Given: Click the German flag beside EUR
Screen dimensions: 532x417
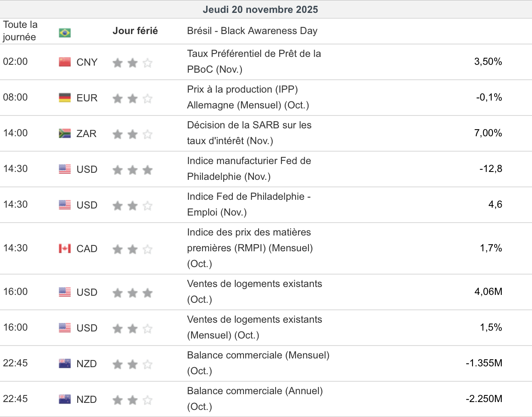Looking at the screenshot, I should tap(65, 98).
